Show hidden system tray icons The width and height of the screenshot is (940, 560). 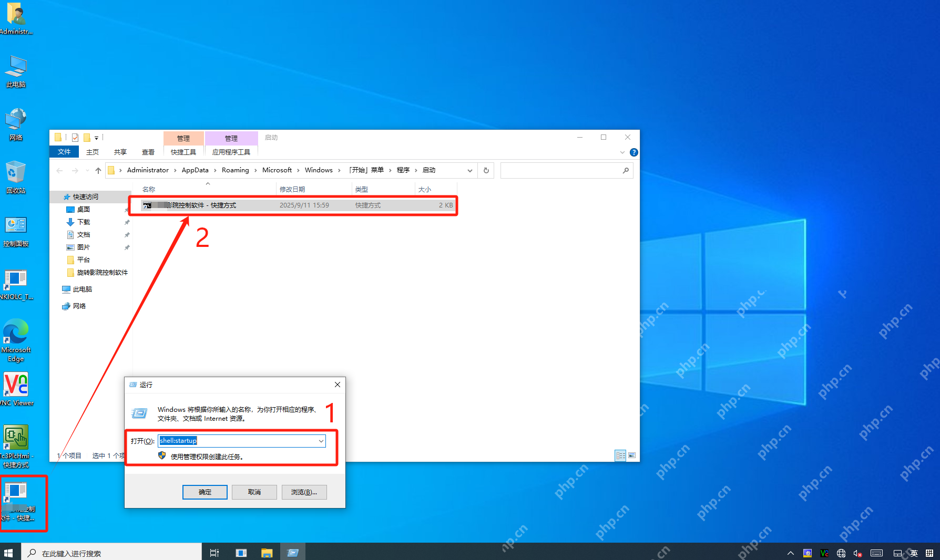(790, 553)
